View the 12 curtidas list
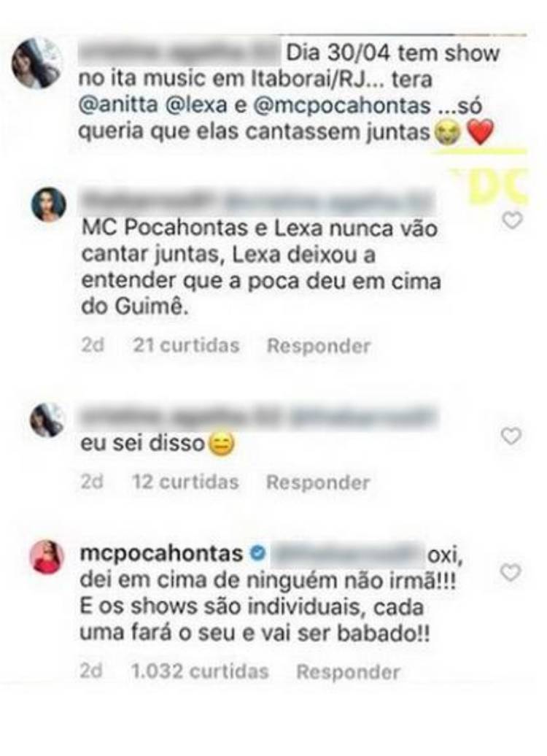Viewport: 547px width, 756px height. (185, 482)
